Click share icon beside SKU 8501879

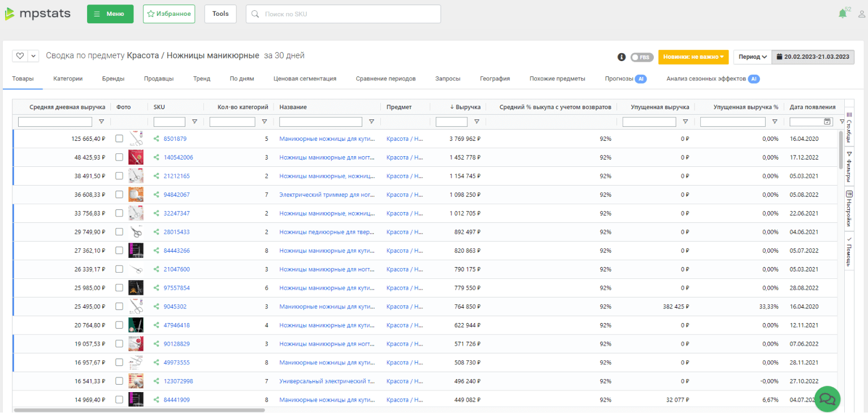[157, 139]
